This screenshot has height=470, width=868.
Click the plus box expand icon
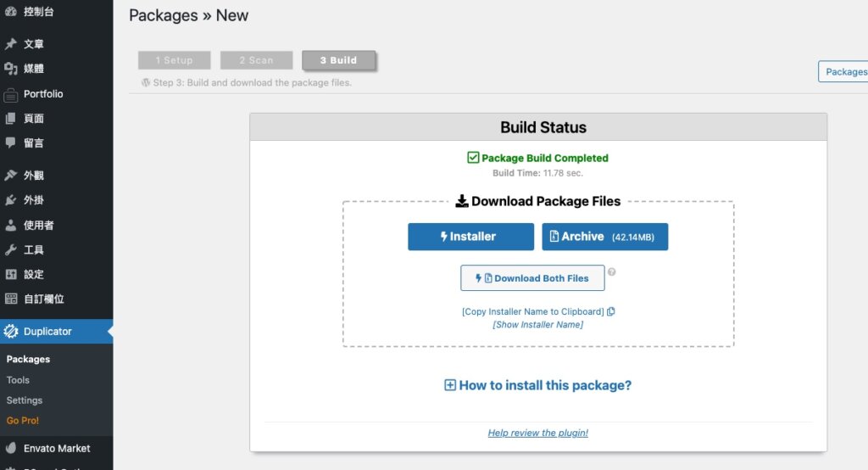click(450, 385)
